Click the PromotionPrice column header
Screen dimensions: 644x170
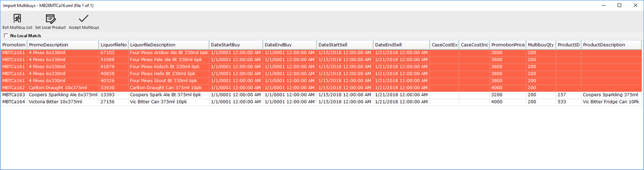coord(508,45)
